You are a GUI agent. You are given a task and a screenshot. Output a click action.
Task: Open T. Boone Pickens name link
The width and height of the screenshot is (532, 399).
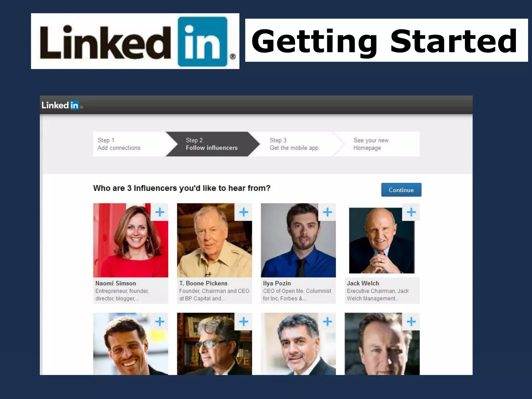click(x=203, y=283)
